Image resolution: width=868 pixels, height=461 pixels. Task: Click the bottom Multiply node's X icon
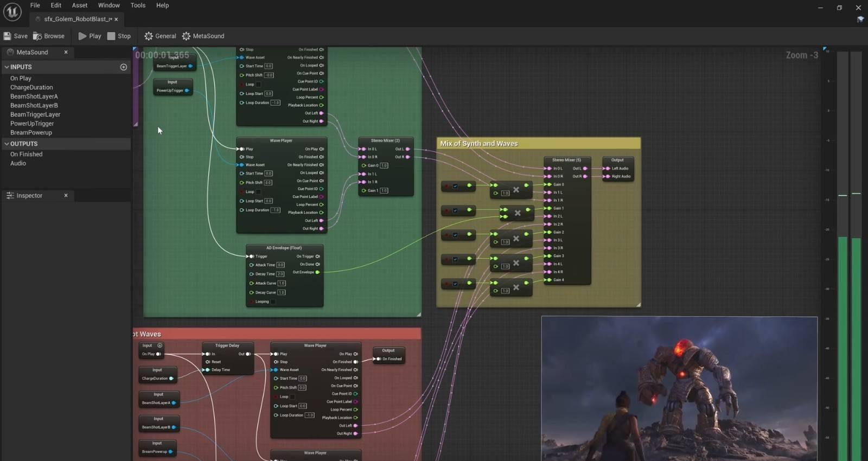coord(516,287)
